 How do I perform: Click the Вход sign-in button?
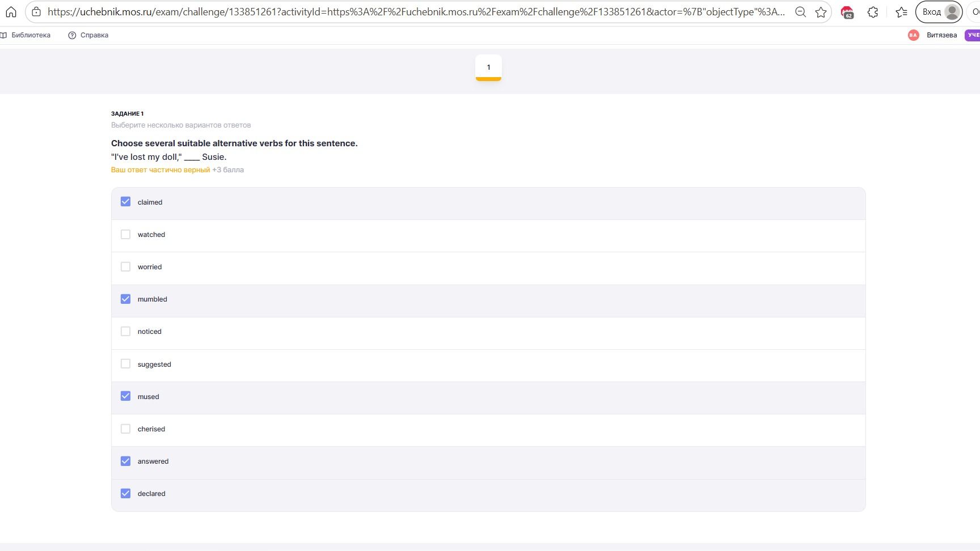939,12
